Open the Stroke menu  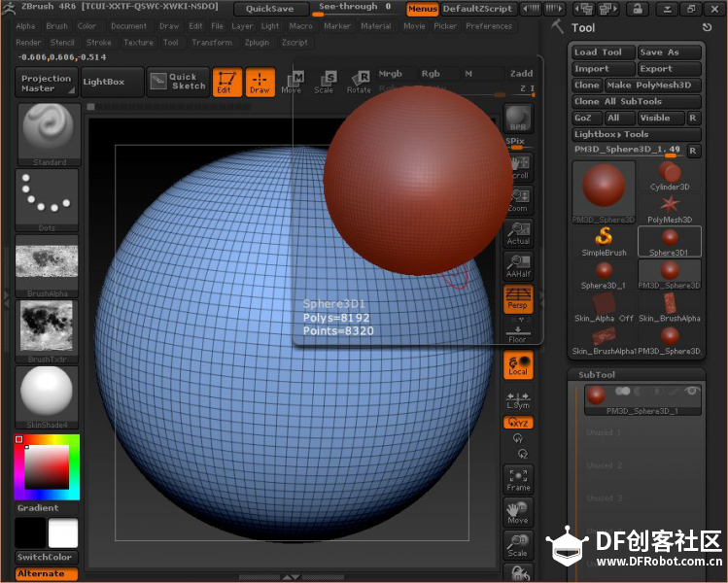pyautogui.click(x=99, y=43)
